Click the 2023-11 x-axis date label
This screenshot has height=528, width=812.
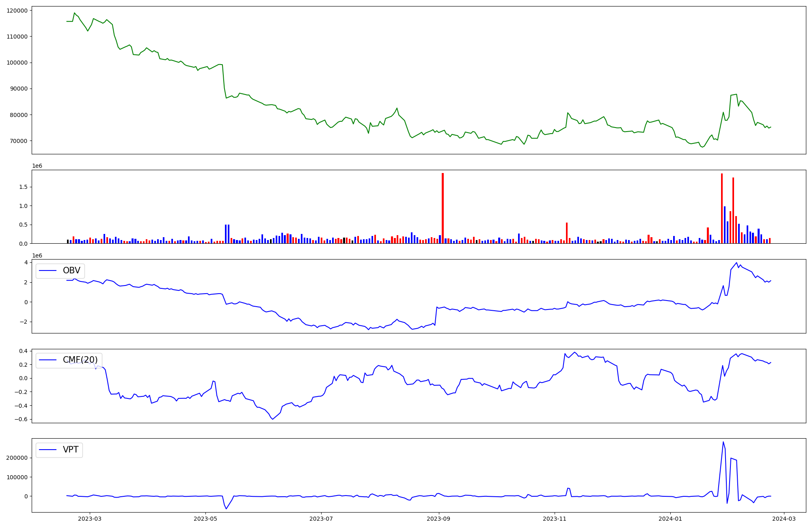(x=555, y=518)
